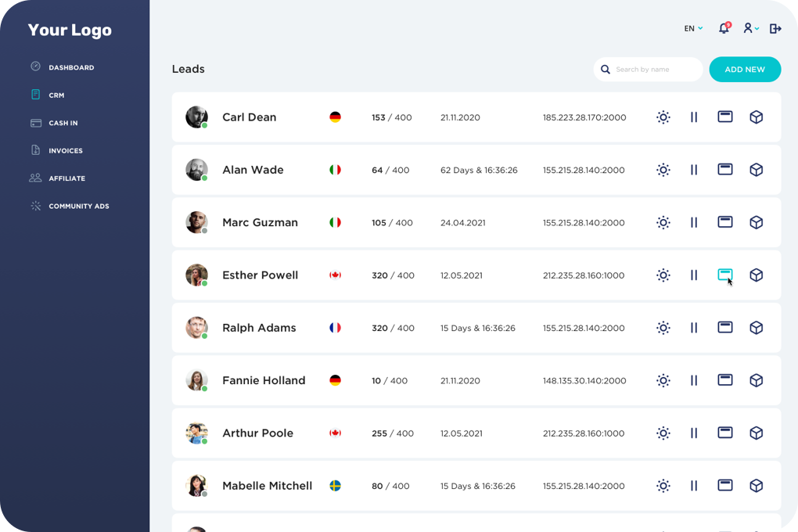Click the cube icon for Alan Wade

(x=757, y=170)
